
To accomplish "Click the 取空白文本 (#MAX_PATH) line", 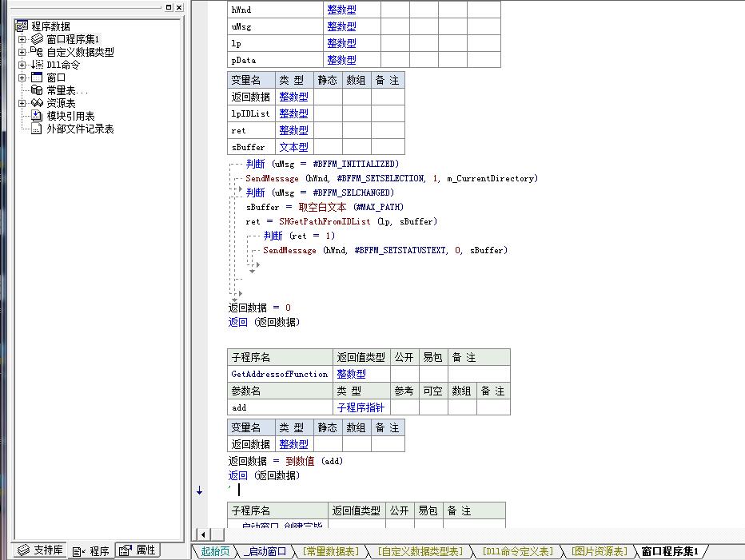I will [325, 208].
